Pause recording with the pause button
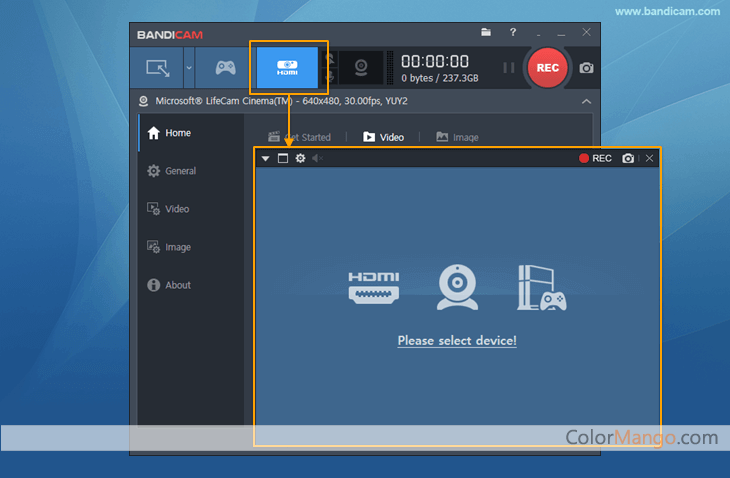Screen dimensions: 730x478 pyautogui.click(x=509, y=68)
